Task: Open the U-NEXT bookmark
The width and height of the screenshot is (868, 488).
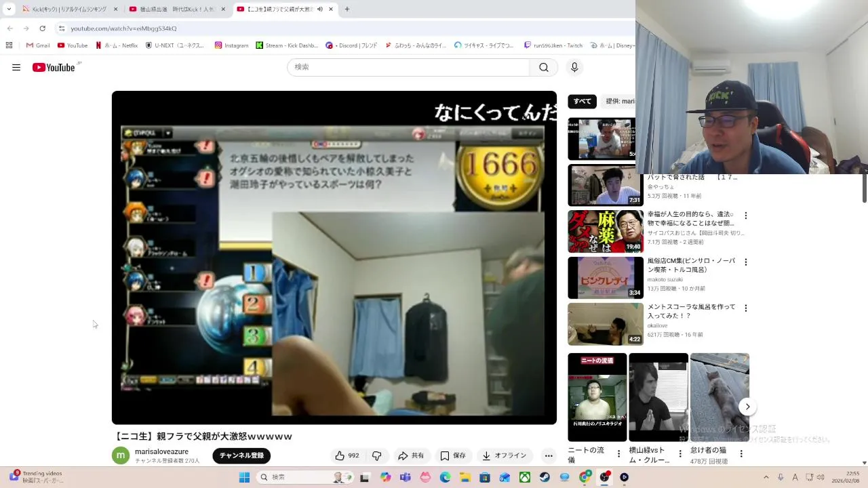Action: (174, 45)
